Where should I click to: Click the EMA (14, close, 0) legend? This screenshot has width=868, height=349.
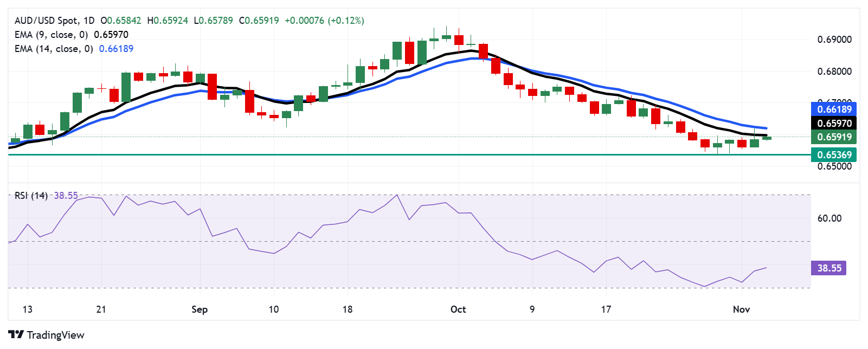[53, 49]
